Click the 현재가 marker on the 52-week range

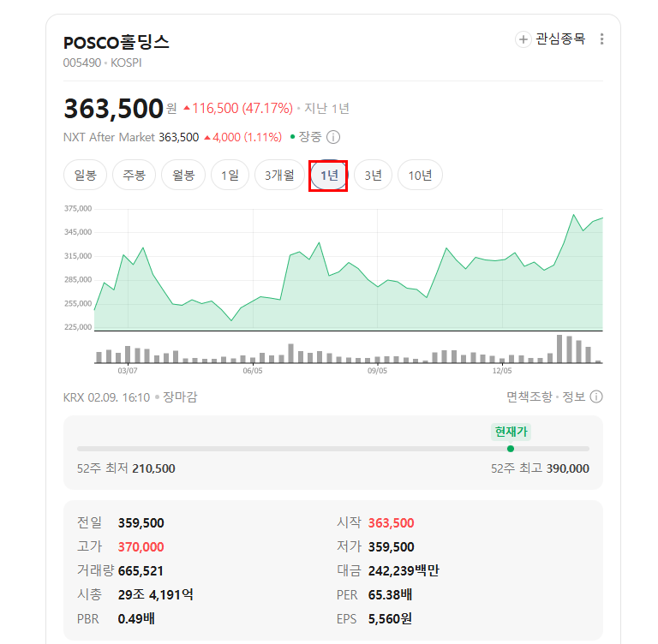511,432
